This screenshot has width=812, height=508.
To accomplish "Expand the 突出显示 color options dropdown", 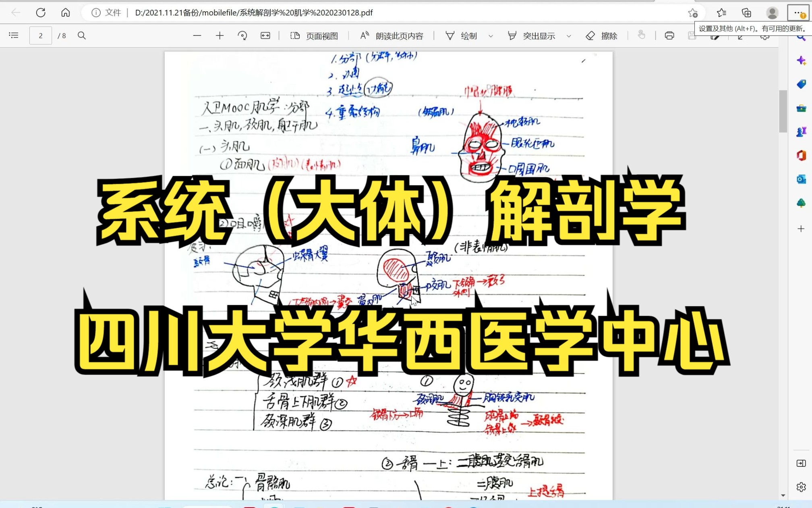I will 569,36.
